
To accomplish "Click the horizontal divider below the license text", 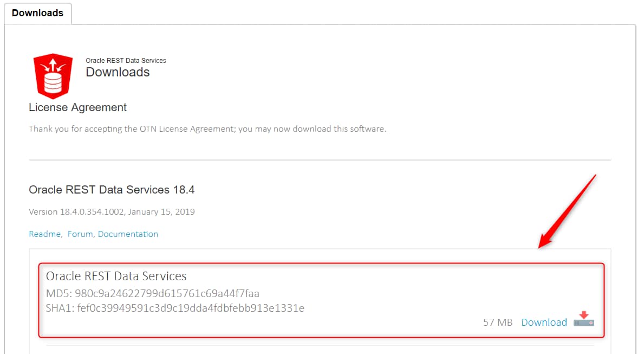I will coord(320,160).
